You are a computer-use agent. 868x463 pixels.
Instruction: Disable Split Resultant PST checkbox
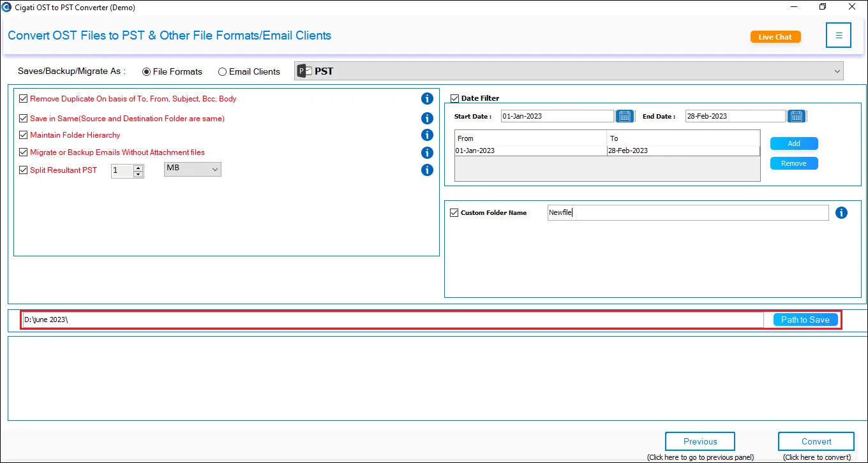point(24,170)
